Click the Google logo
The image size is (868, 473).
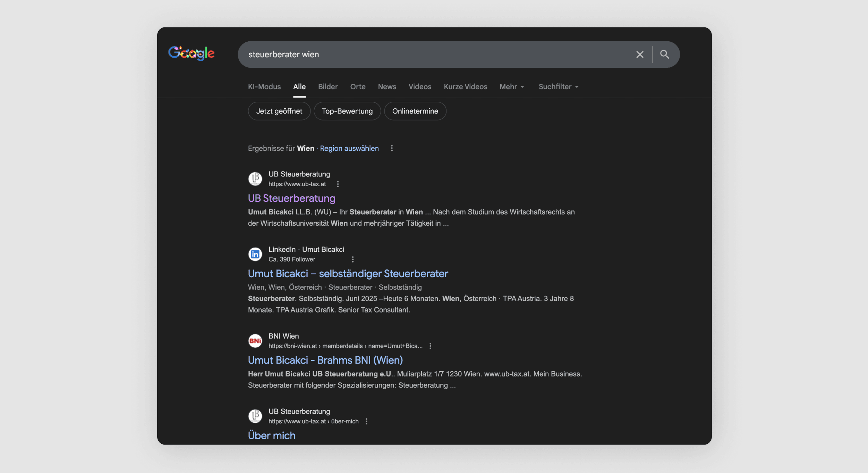click(192, 53)
